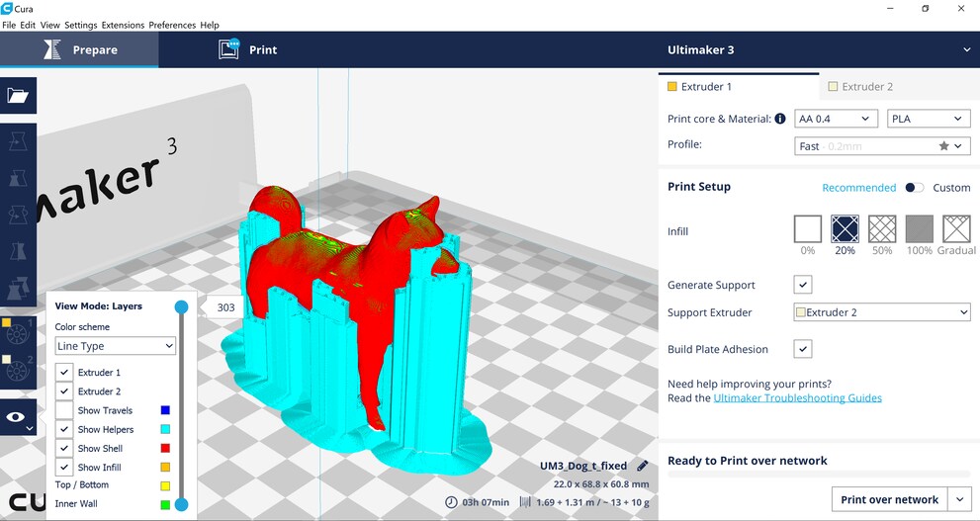Select 100% infill option
The width and height of the screenshot is (980, 521).
coord(920,228)
